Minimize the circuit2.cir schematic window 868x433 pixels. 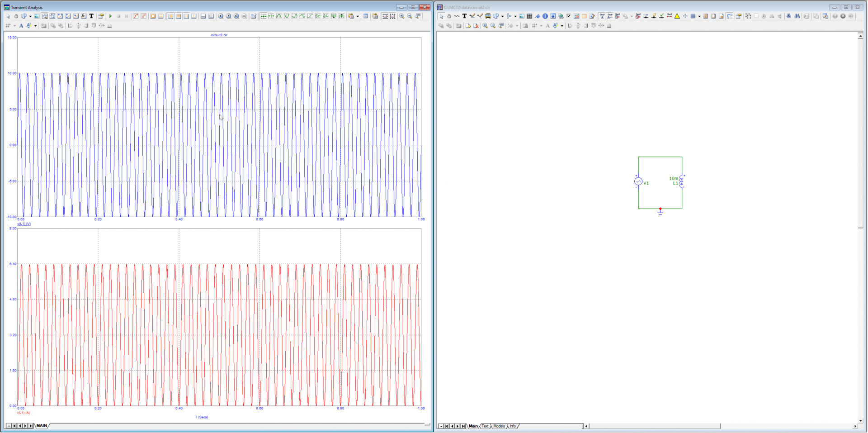click(835, 7)
